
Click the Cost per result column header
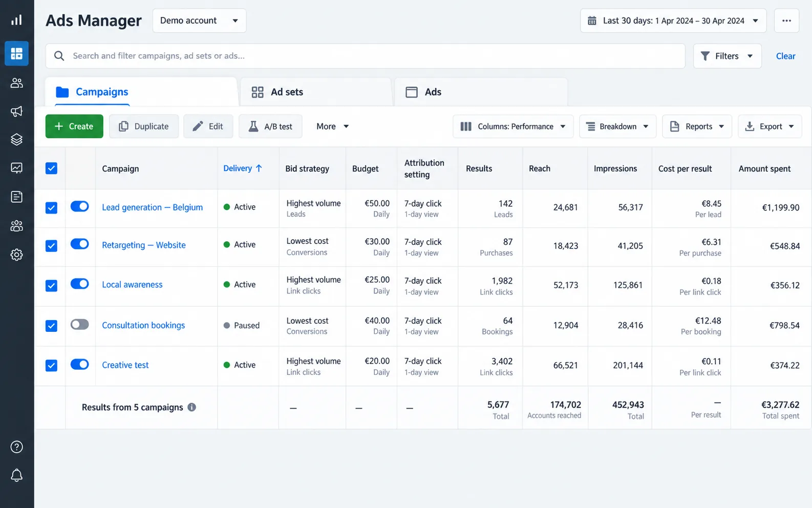coord(685,168)
